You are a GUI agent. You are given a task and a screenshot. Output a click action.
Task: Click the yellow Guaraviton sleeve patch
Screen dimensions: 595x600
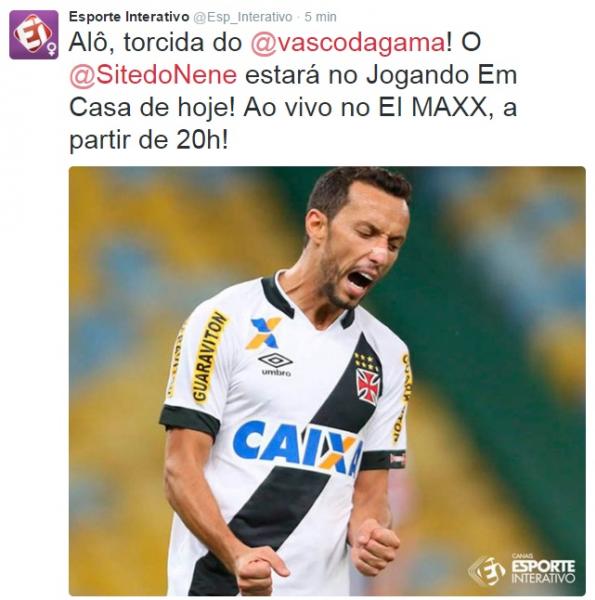pyautogui.click(x=208, y=357)
